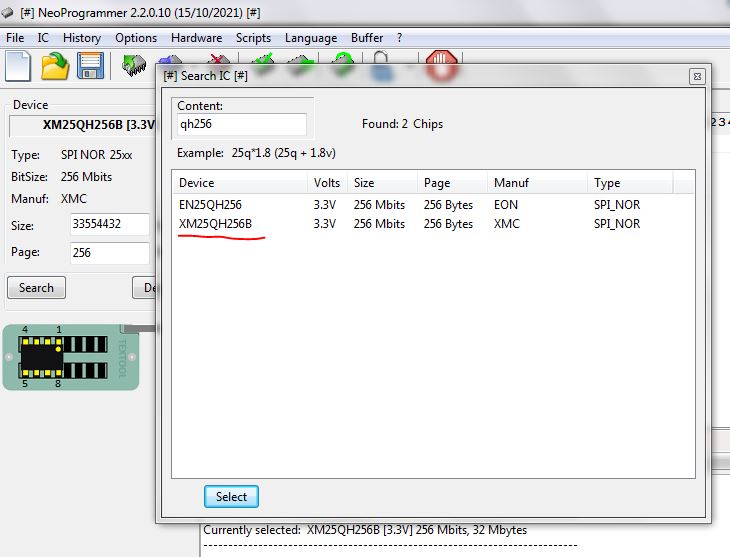Open the IC menu
Viewport: 730px width, 557px height.
[x=43, y=38]
